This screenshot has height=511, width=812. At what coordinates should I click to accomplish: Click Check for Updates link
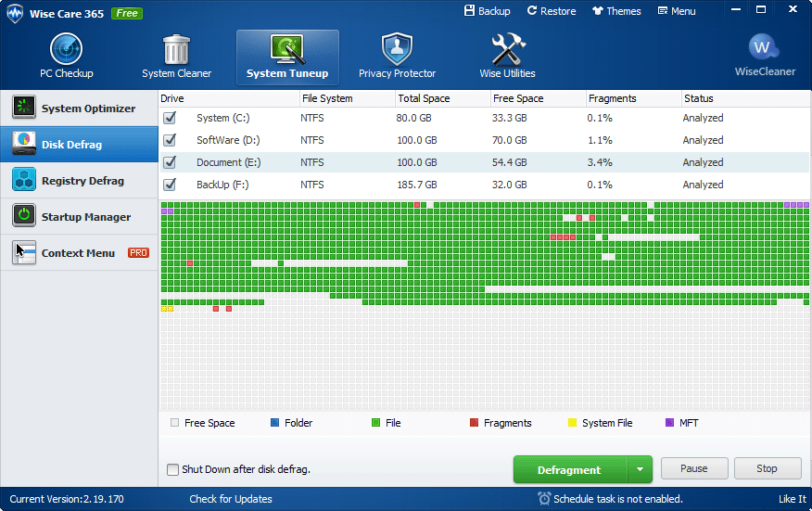click(231, 499)
